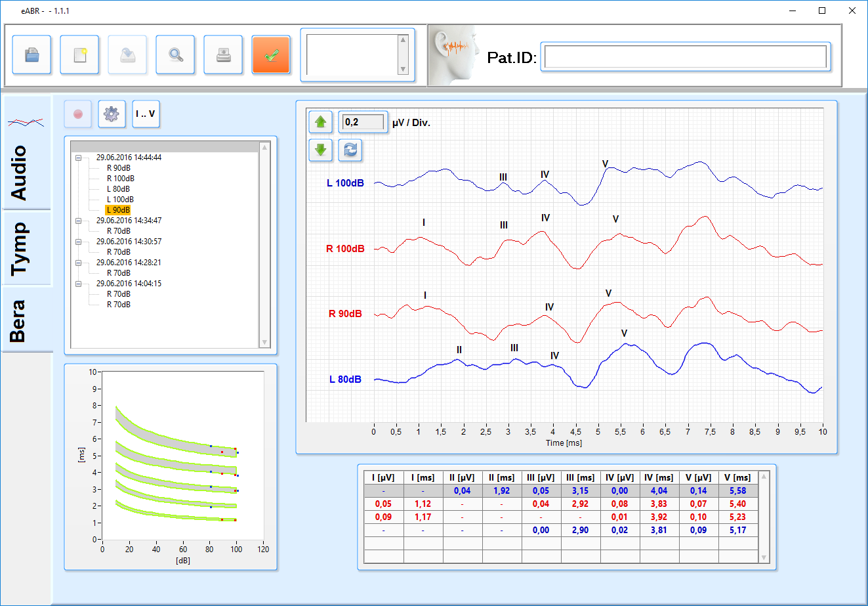This screenshot has width=868, height=606.
Task: Click wave III marker on L 100dB trace
Action: [x=503, y=177]
